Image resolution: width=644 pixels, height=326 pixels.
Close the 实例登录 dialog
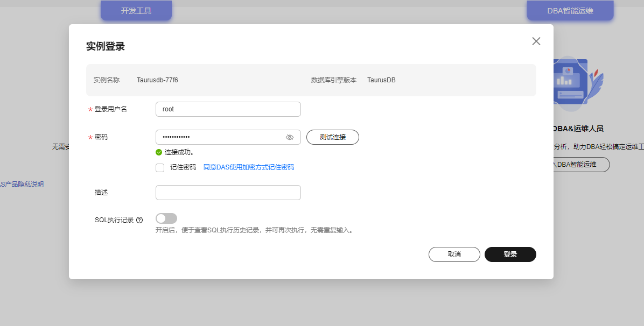click(x=536, y=41)
